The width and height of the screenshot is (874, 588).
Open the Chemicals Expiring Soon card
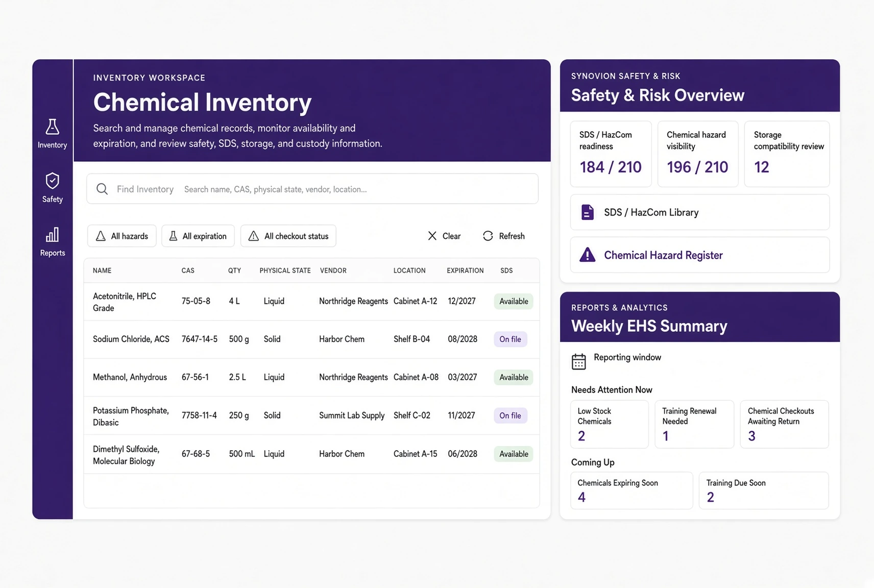coord(632,491)
